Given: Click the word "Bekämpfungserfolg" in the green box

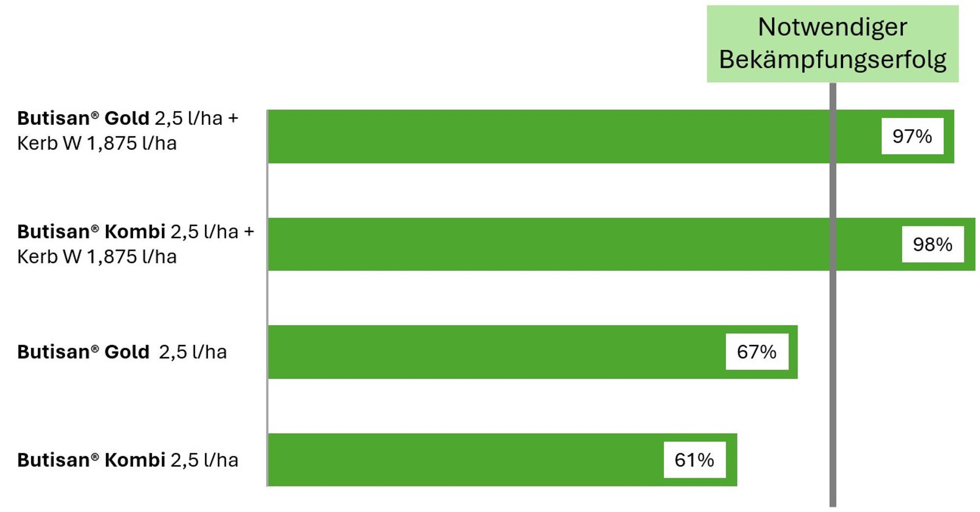Looking at the screenshot, I should tap(833, 60).
